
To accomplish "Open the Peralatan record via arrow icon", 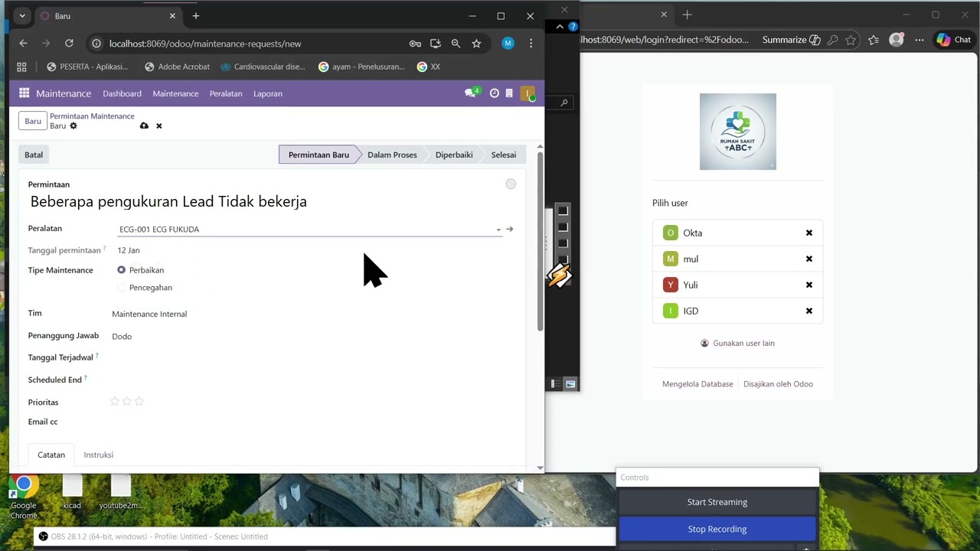I will (x=510, y=229).
